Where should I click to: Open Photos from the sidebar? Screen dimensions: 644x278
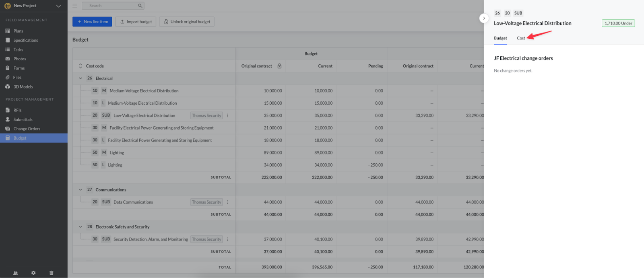[x=19, y=59]
